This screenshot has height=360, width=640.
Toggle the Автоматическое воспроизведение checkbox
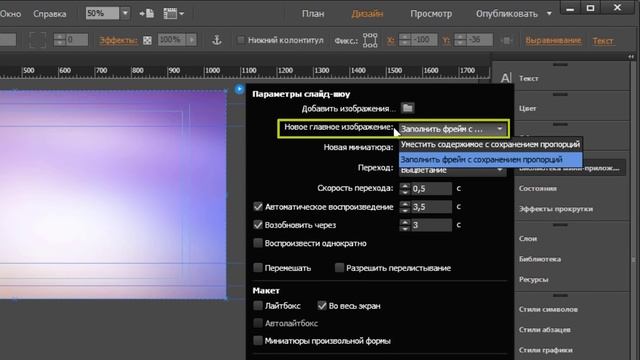click(258, 207)
